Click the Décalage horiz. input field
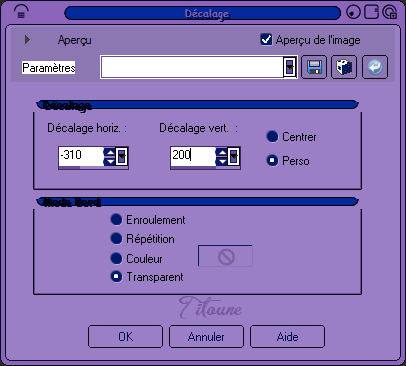 point(81,156)
